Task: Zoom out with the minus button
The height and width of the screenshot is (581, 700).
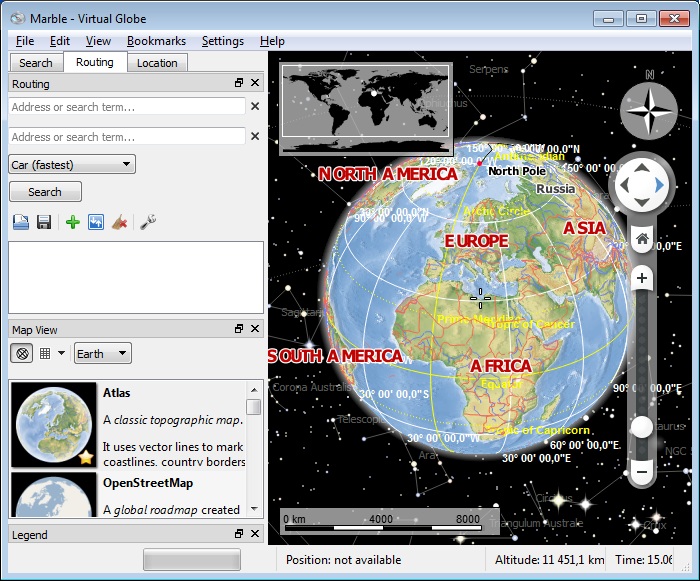Action: point(642,472)
